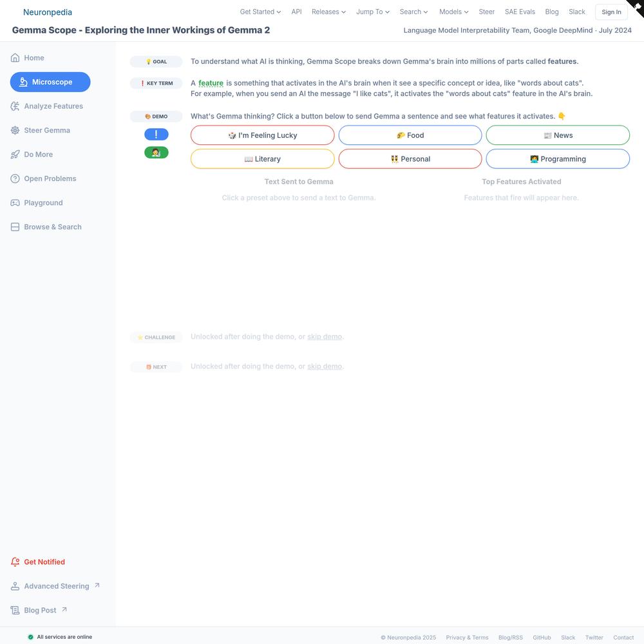The image size is (644, 644).
Task: Select the Microscope sidebar tab
Action: (50, 82)
